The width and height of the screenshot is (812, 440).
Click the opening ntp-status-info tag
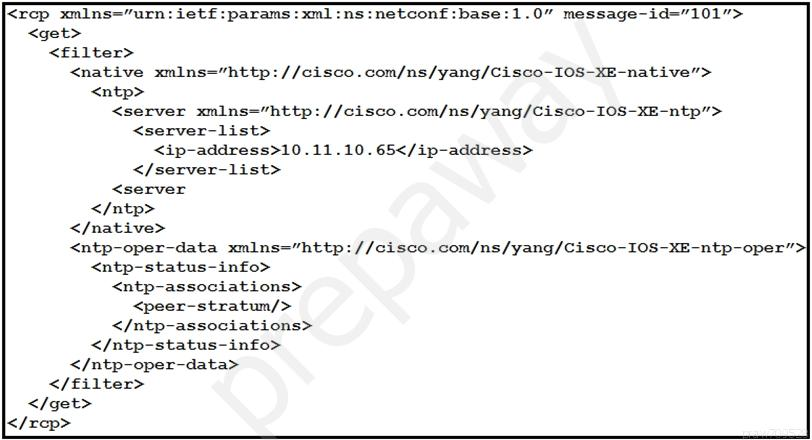click(181, 268)
